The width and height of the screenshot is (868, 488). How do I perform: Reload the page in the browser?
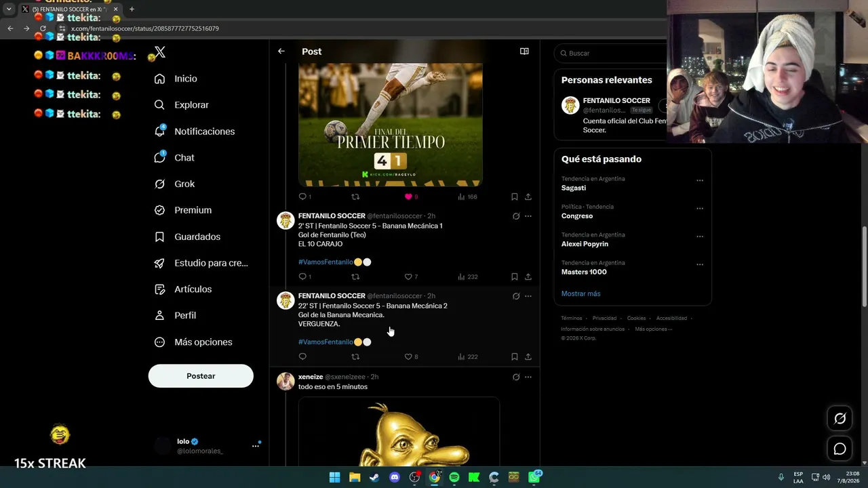coord(43,28)
